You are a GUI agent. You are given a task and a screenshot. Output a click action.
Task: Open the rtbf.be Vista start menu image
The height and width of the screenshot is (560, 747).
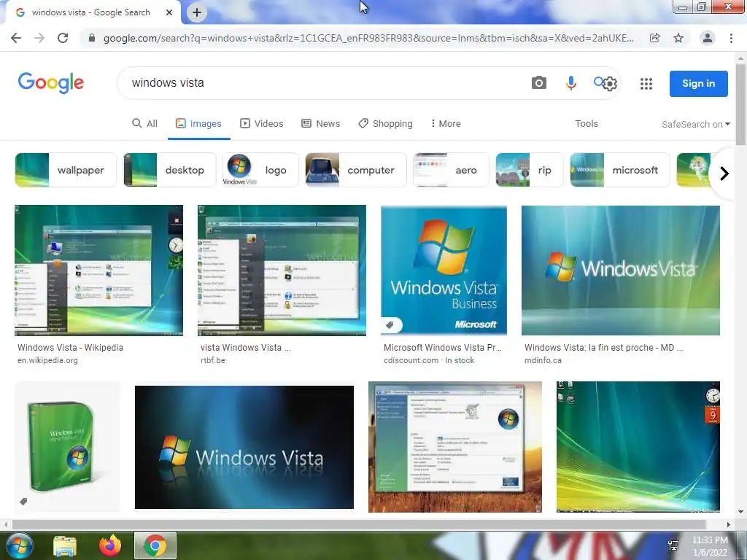click(x=282, y=271)
